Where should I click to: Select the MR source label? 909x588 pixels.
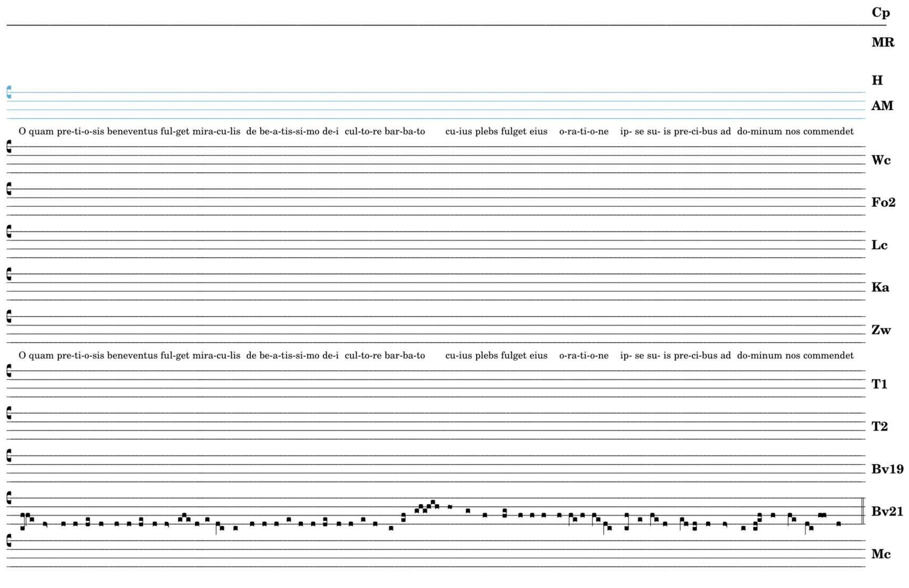coord(883,43)
